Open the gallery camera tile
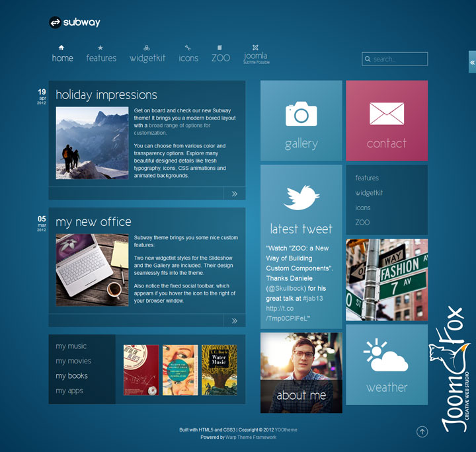 point(301,120)
